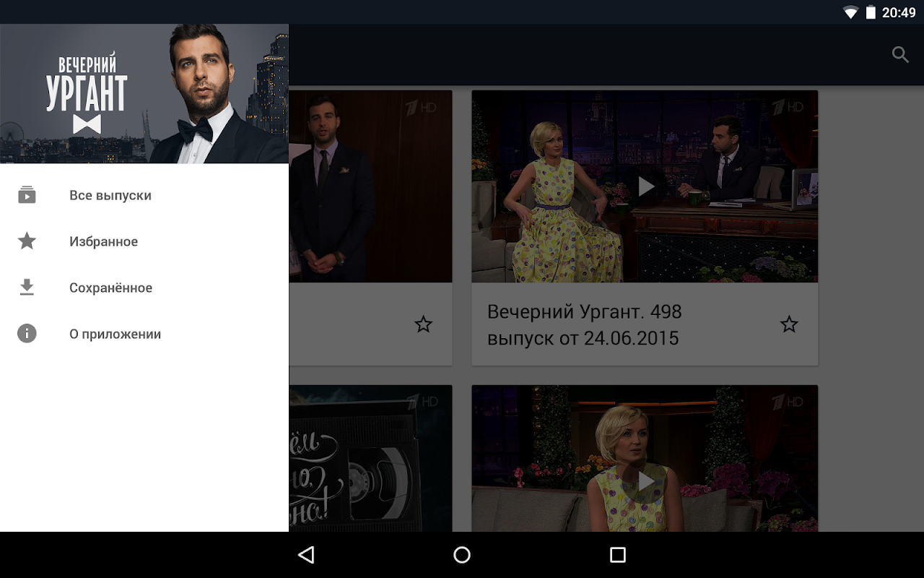Play episode 498 video from 24.06.2015
The height and width of the screenshot is (578, 924).
click(x=645, y=186)
